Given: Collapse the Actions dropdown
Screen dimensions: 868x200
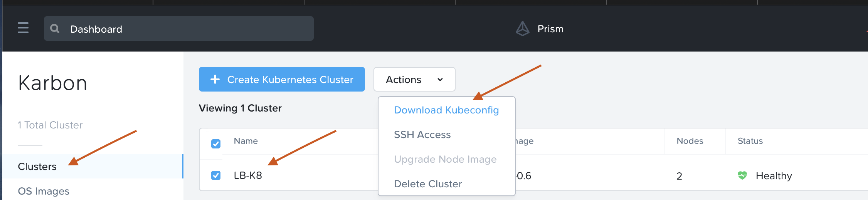Looking at the screenshot, I should click(414, 79).
